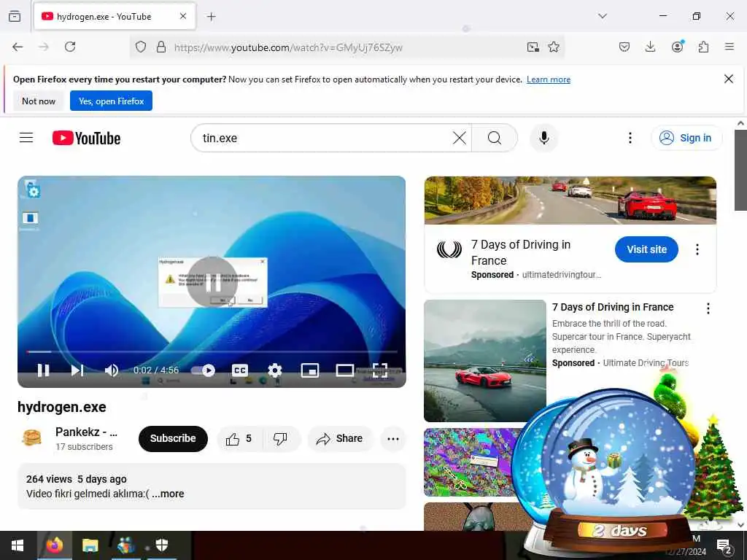Go to the YouTube home logo
Screen dimensions: 747x560
[86, 138]
